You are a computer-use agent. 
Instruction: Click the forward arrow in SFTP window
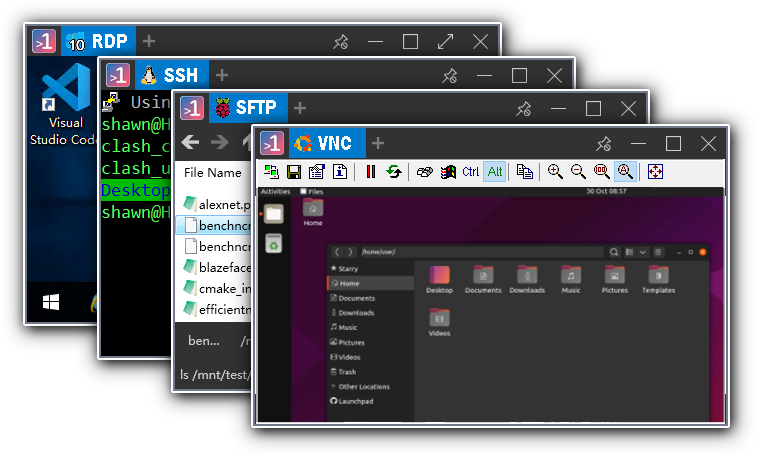click(x=220, y=142)
